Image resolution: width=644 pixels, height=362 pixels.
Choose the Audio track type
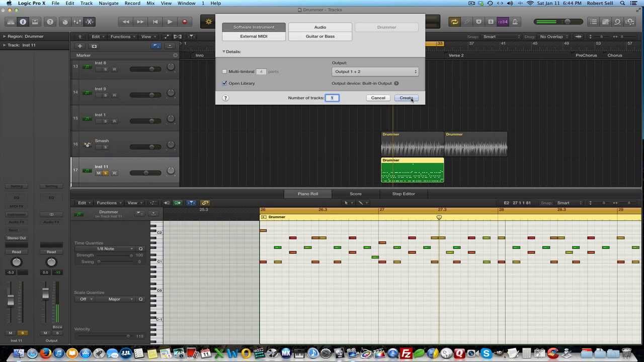point(320,27)
